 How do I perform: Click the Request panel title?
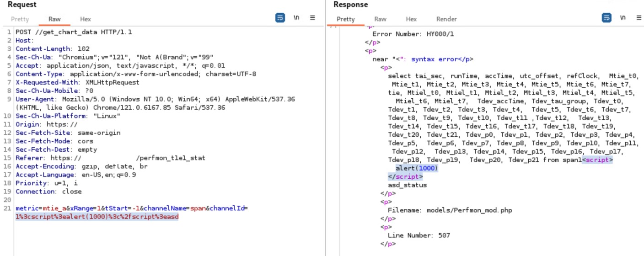coord(22,5)
